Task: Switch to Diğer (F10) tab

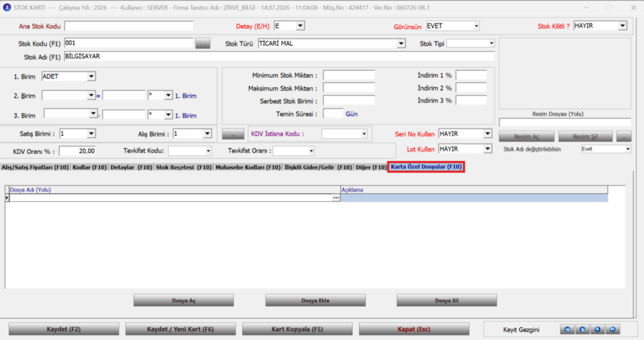Action: pos(371,167)
